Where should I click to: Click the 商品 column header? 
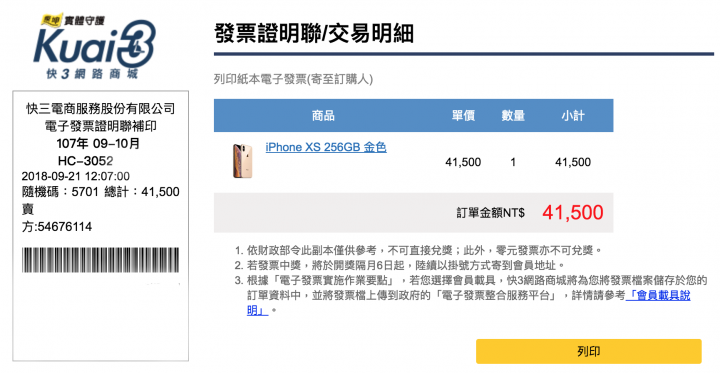pos(323,116)
